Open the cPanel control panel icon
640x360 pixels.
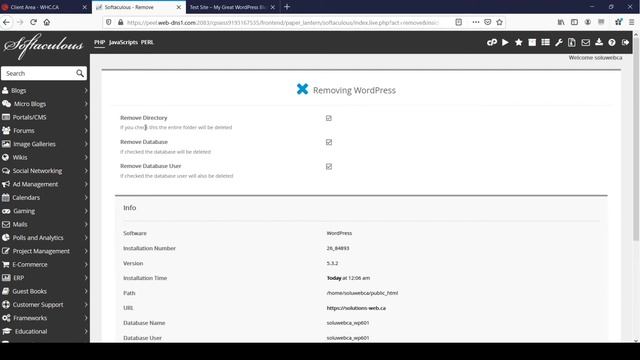[492, 42]
